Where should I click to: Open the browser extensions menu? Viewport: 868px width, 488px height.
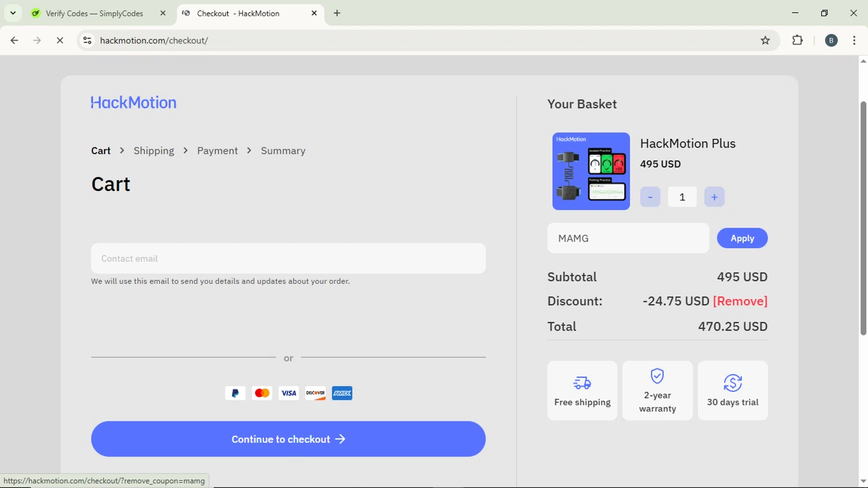[797, 41]
